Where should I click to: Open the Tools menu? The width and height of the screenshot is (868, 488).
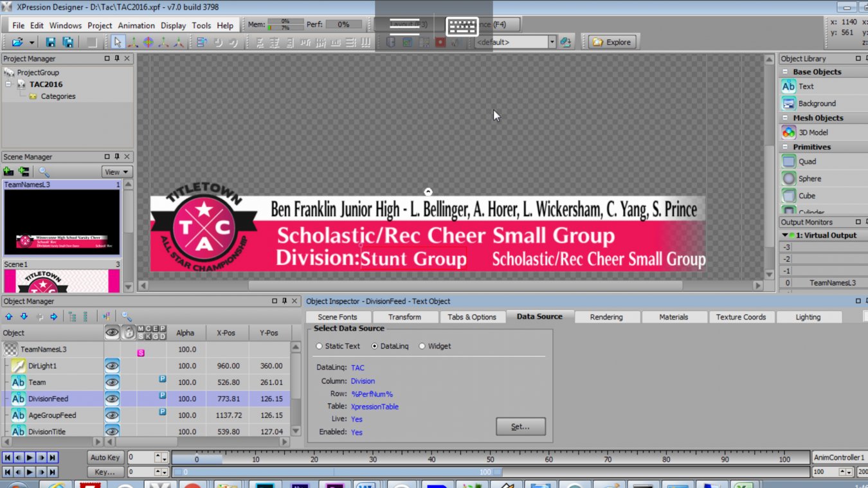(201, 26)
